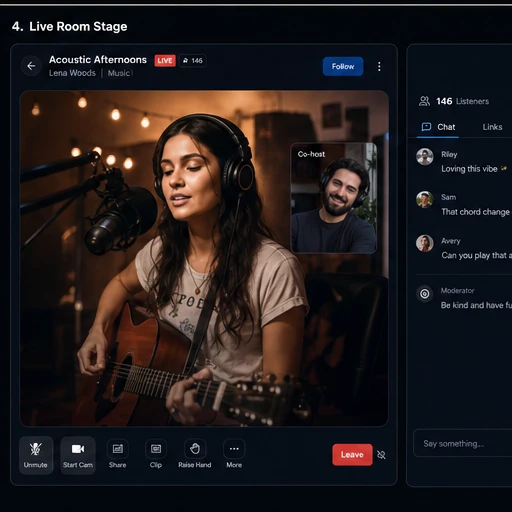This screenshot has width=512, height=512.
Task: Click the 'Music' category label
Action: 120,73
